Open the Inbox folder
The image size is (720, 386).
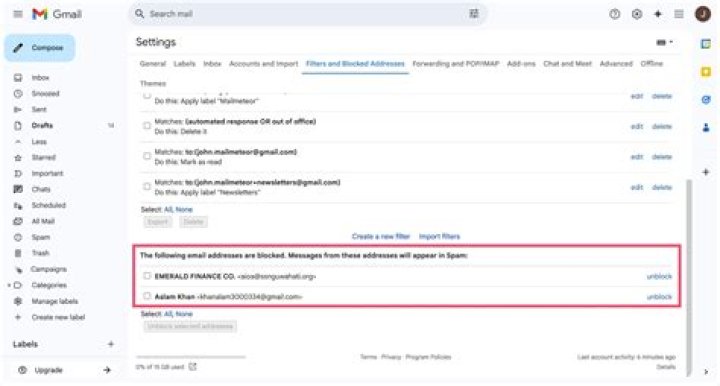click(40, 78)
